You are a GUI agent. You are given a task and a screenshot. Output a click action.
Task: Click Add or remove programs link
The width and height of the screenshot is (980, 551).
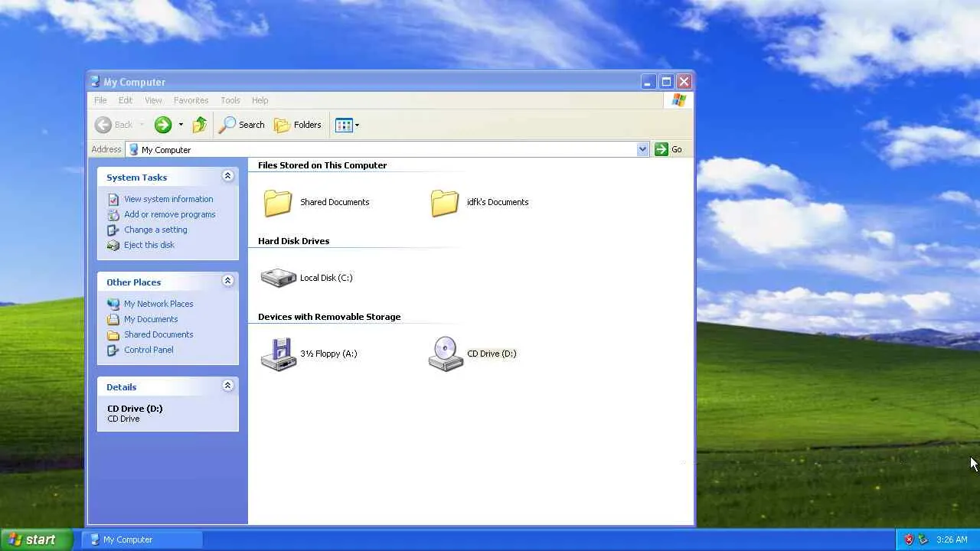pos(170,214)
